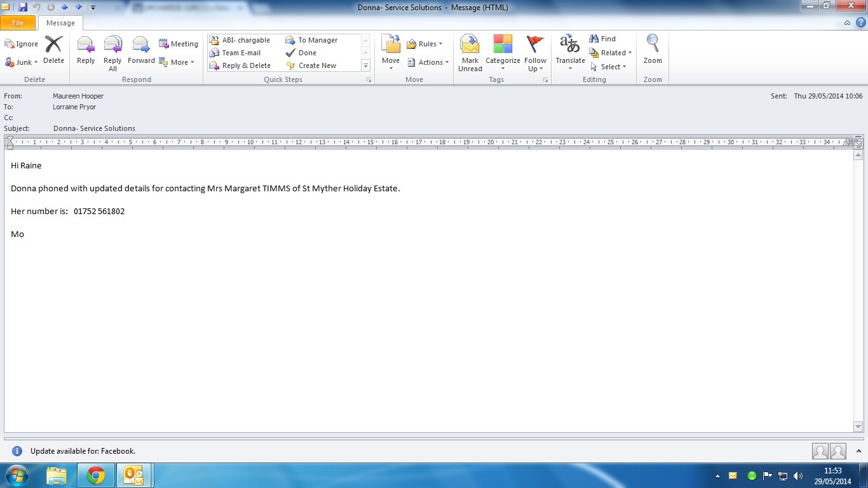Viewport: 868px width, 488px height.
Task: Click the 'Mo' signature line
Action: click(x=17, y=234)
